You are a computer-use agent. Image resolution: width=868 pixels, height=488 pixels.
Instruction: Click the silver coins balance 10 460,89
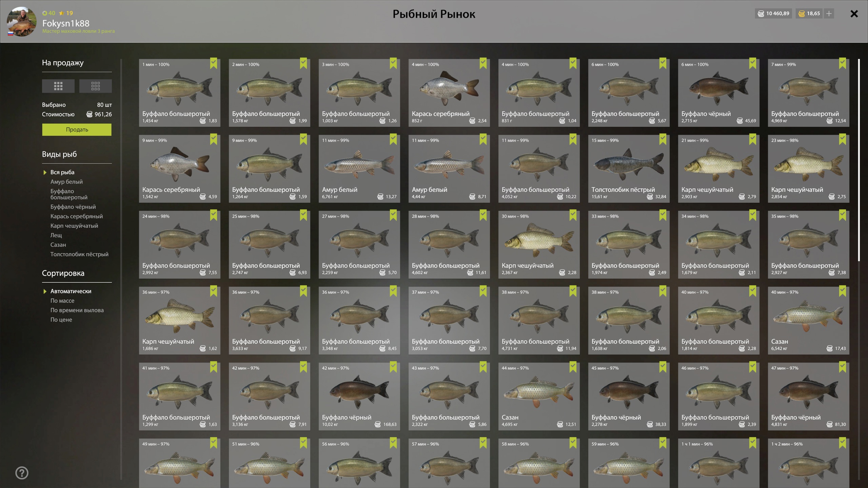[773, 14]
